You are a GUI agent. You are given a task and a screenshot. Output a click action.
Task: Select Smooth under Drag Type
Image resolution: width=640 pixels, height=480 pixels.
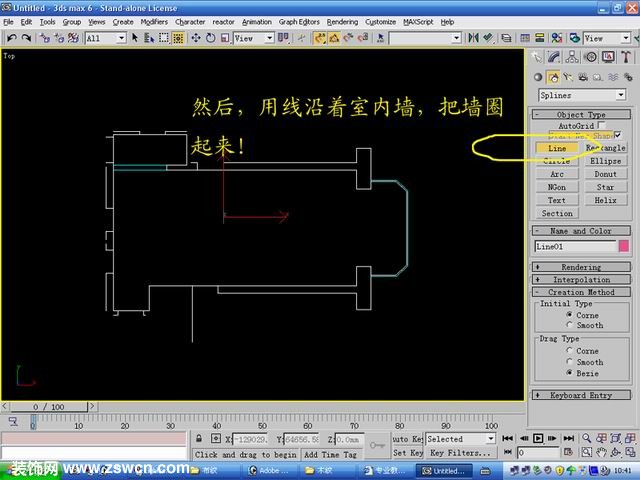[569, 361]
